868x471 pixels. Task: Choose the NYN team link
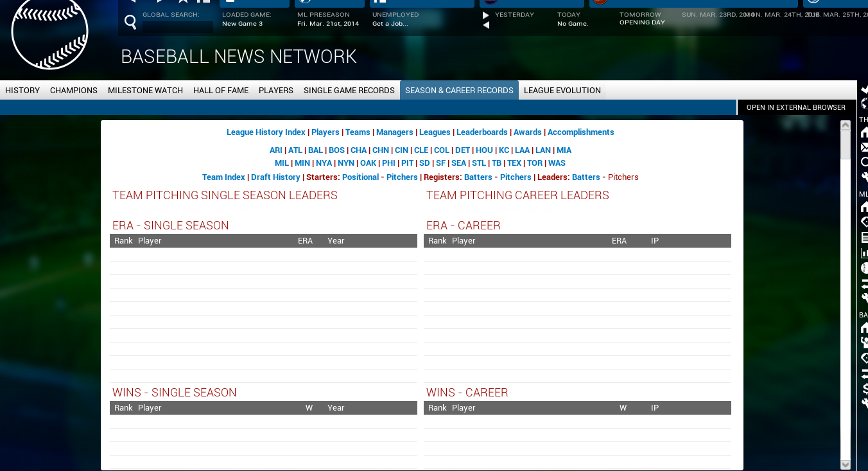coord(346,163)
